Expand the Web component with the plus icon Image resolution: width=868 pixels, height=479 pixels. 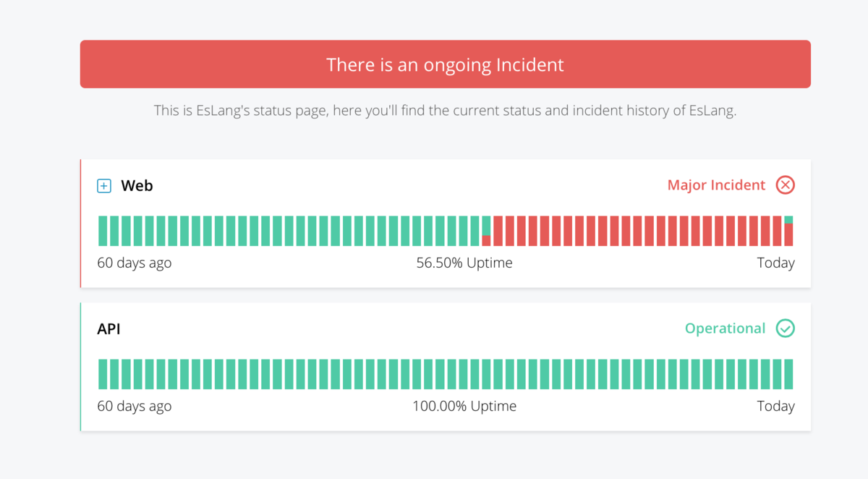[x=104, y=186]
